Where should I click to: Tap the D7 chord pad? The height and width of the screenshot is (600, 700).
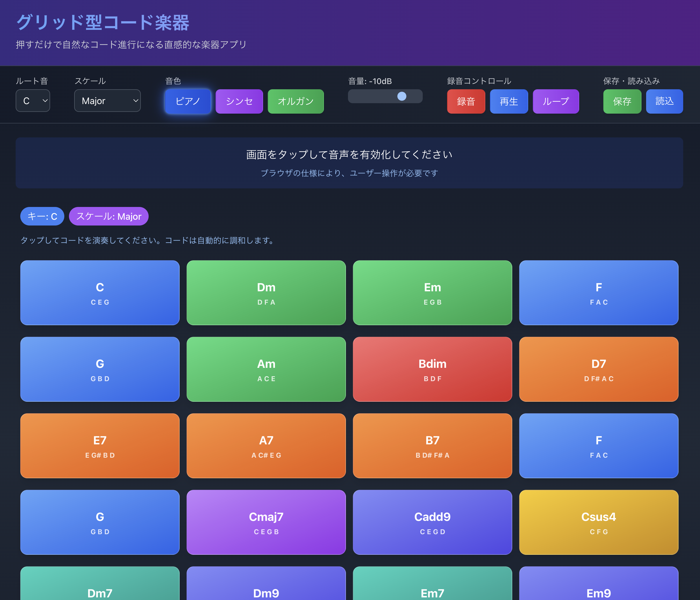(598, 369)
